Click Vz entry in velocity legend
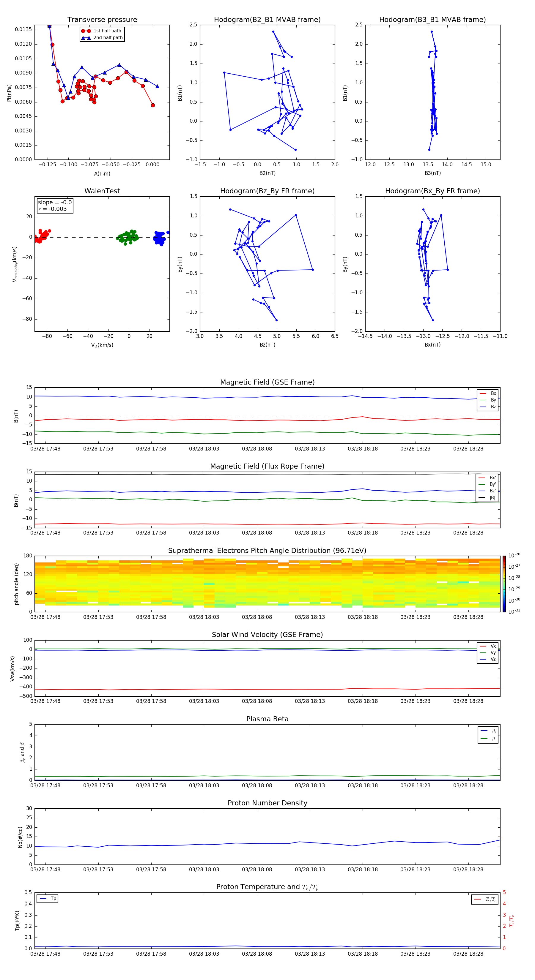The height and width of the screenshot is (980, 535). [x=488, y=659]
